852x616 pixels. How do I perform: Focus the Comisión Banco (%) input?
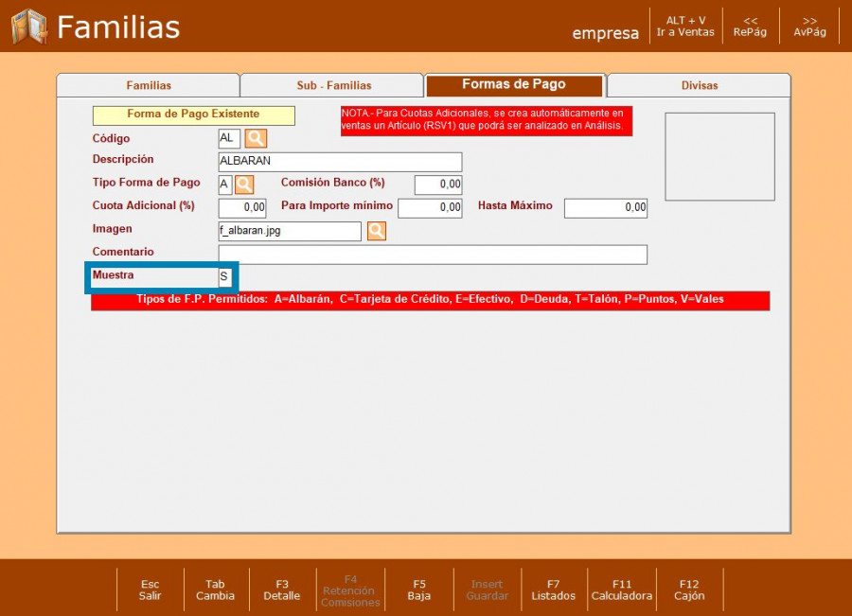(x=437, y=185)
